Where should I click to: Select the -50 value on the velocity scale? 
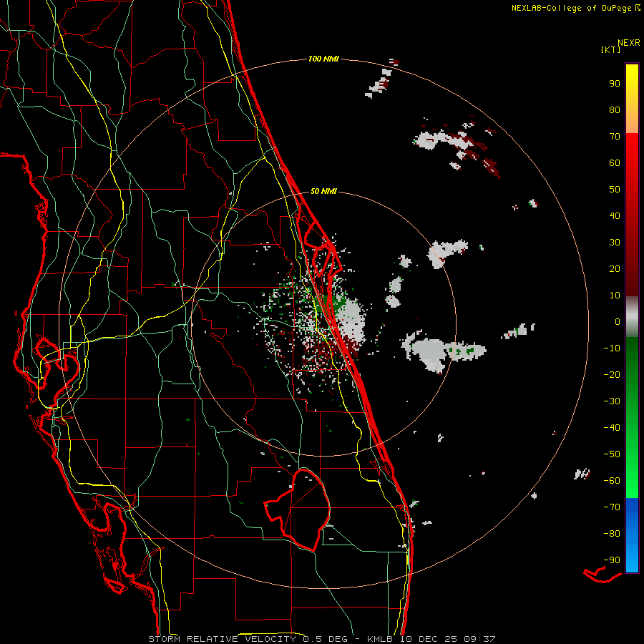point(612,454)
